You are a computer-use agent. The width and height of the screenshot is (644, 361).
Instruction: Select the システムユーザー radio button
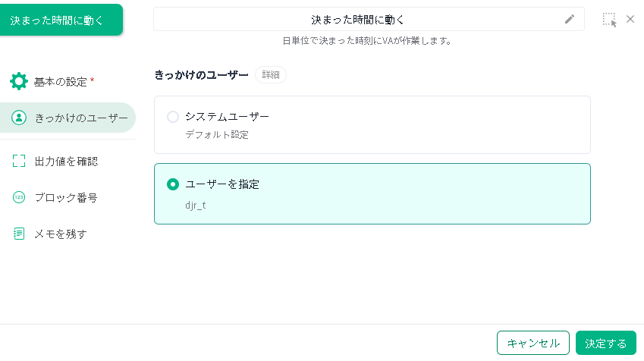173,117
